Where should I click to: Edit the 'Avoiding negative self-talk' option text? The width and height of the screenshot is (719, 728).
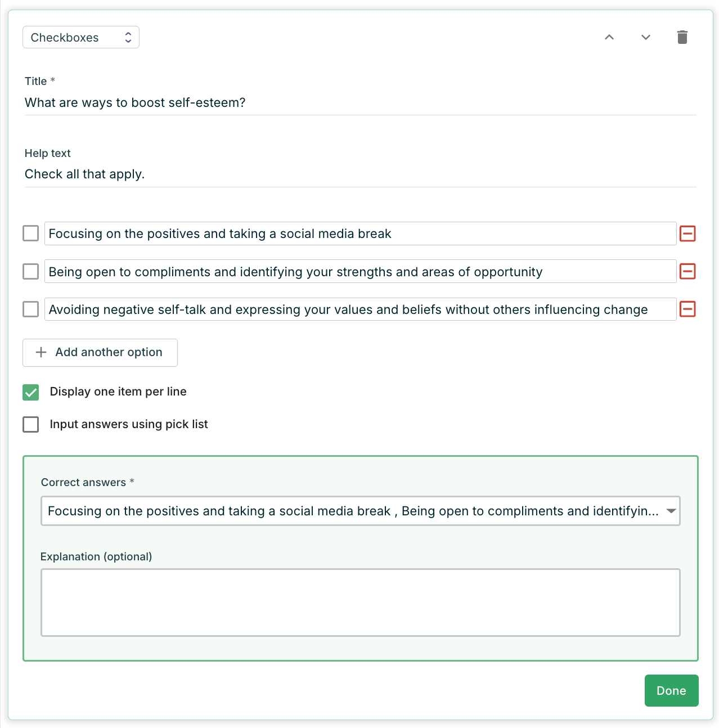tap(360, 309)
